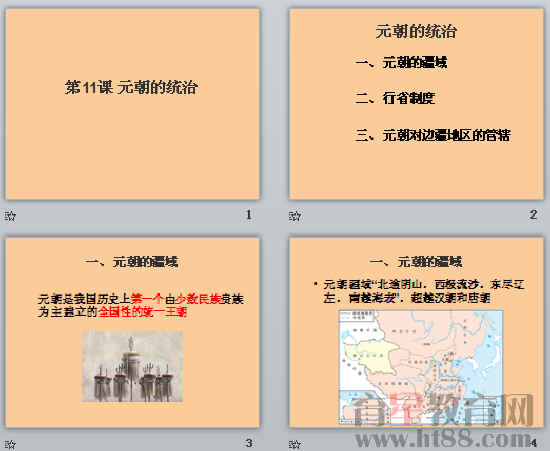Click slide number 1 label
The height and width of the screenshot is (451, 550).
click(249, 215)
